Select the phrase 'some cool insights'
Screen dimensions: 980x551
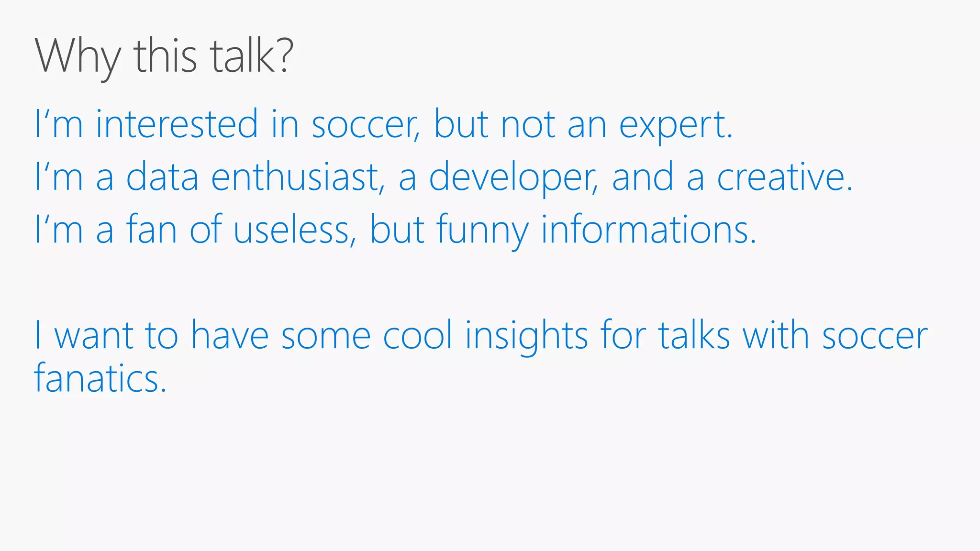pos(435,336)
